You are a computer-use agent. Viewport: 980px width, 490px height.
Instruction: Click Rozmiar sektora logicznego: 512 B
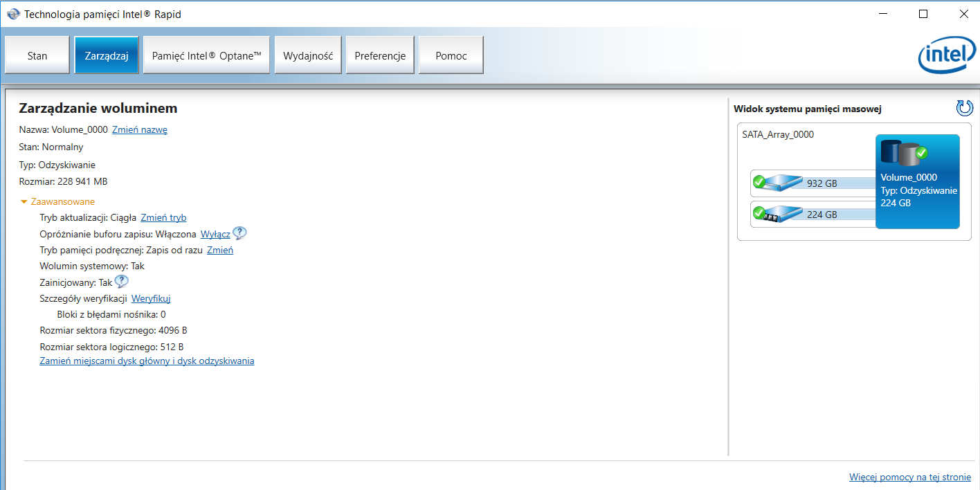[111, 347]
